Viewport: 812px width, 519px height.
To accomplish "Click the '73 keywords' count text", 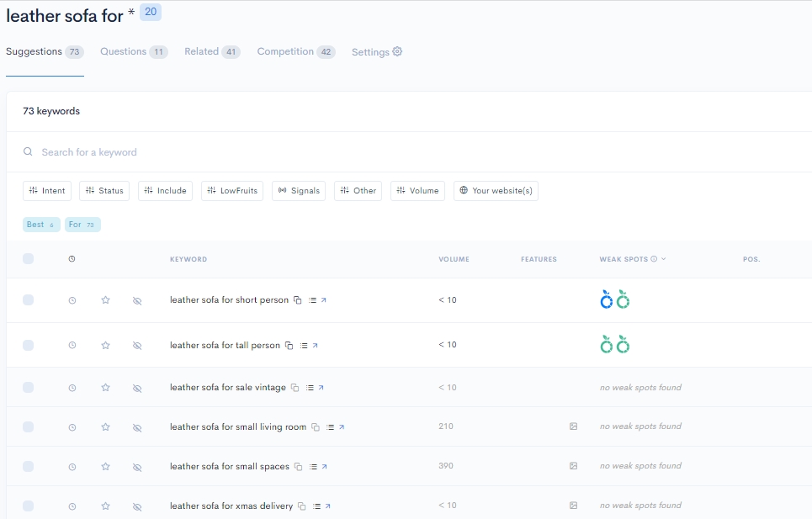I will pos(51,111).
